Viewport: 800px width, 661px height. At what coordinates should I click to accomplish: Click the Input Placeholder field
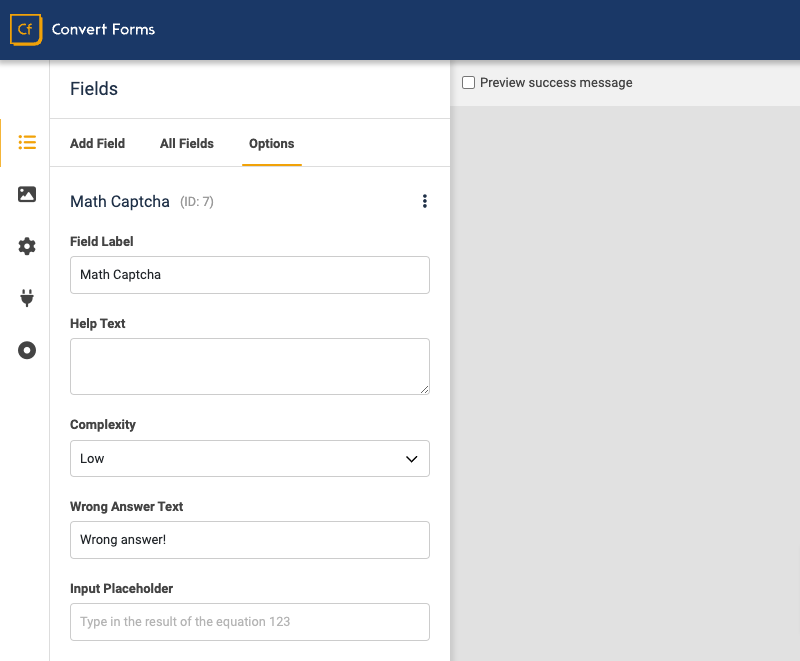point(250,622)
